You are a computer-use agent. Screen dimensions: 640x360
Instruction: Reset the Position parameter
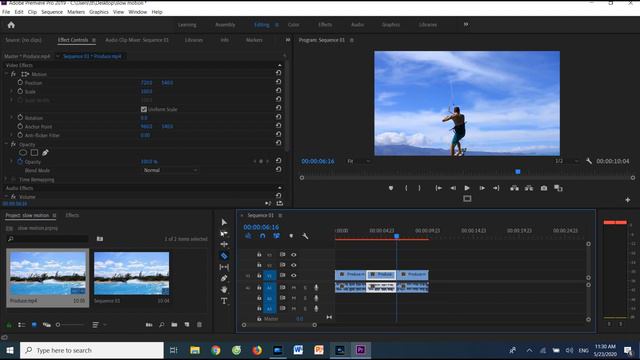[x=278, y=82]
